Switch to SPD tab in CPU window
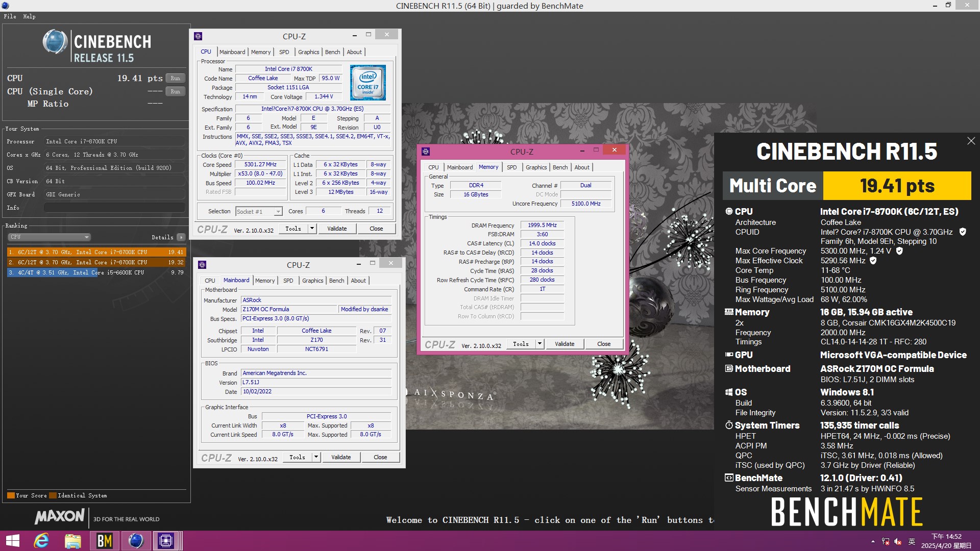The height and width of the screenshot is (551, 980). click(284, 52)
